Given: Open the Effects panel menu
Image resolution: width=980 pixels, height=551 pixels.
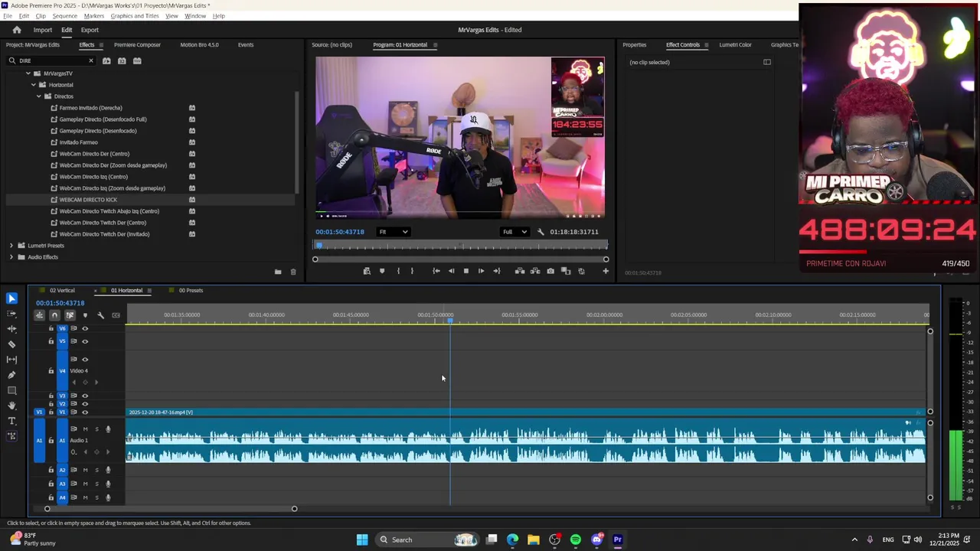Looking at the screenshot, I should click(103, 45).
